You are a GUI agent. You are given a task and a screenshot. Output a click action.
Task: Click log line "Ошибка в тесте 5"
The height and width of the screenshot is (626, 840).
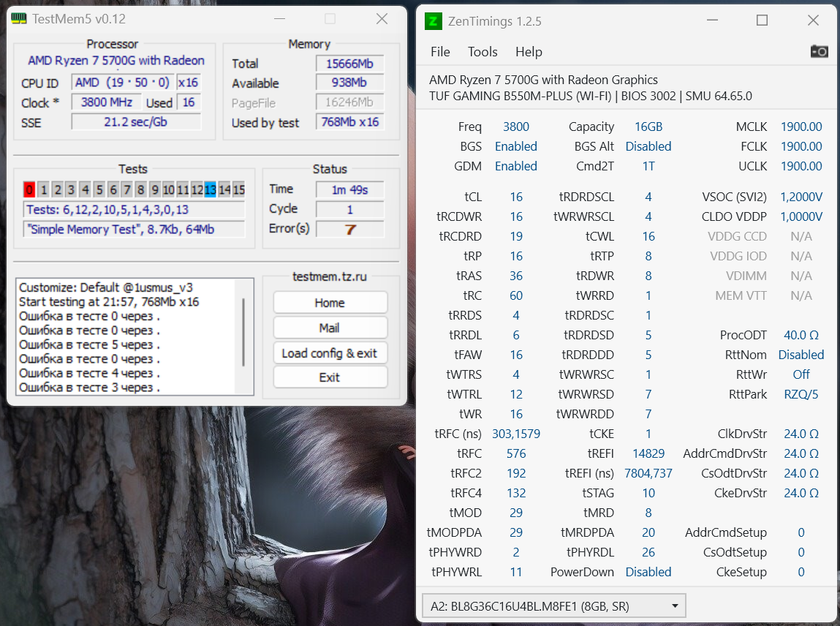pos(89,344)
